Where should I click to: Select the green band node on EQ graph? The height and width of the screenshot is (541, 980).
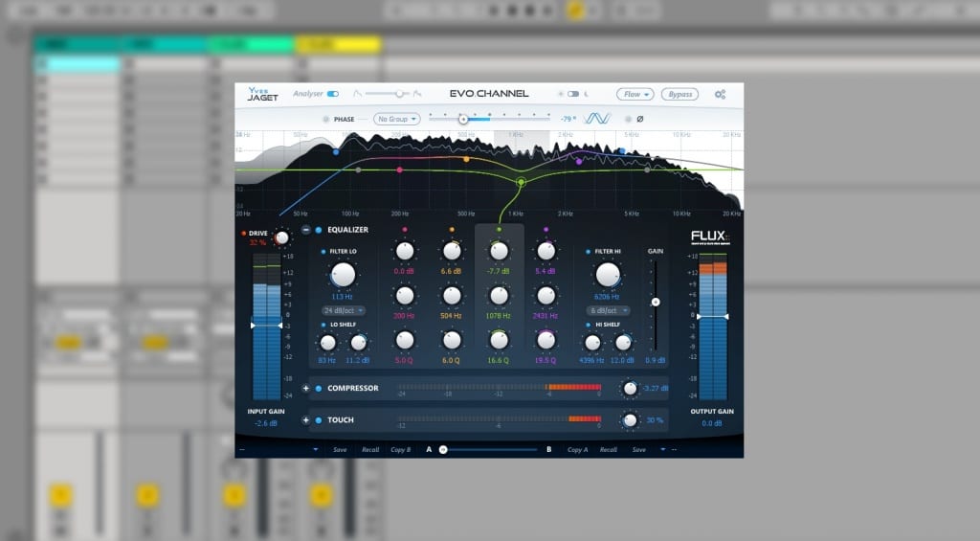click(521, 182)
